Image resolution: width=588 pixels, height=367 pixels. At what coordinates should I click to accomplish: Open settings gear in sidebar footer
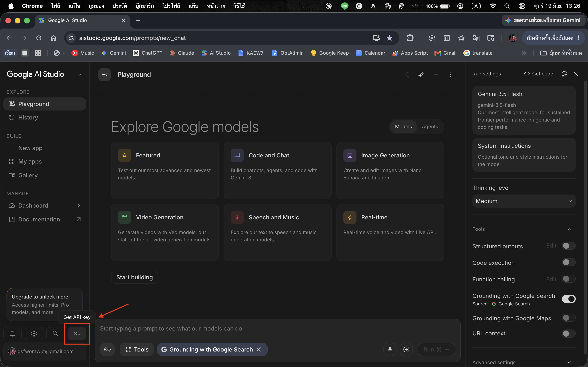(x=34, y=334)
